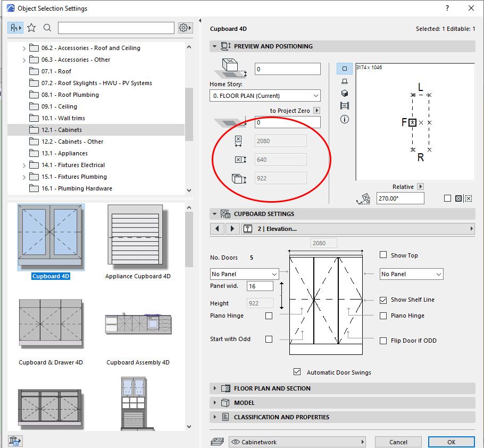Viewport: 484px width, 448px height.
Task: Show the 3D model preview of the cupboard
Action: [344, 94]
